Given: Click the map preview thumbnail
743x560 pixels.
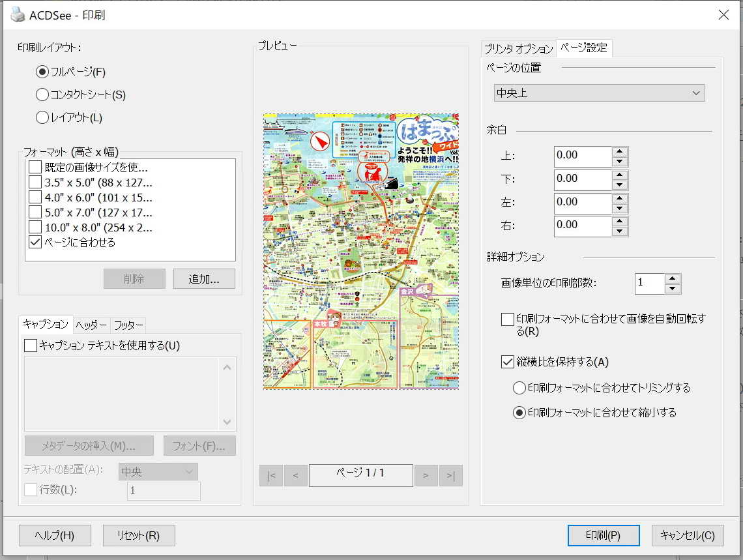Looking at the screenshot, I should click(360, 252).
